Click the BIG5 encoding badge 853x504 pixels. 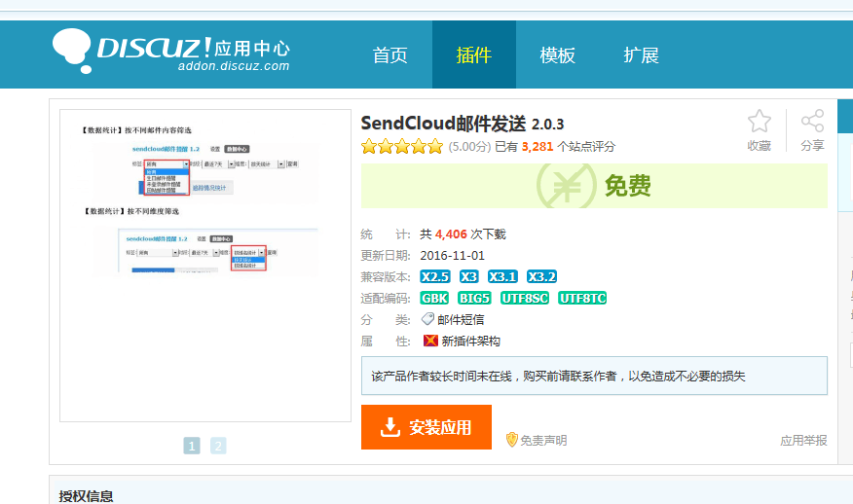(x=474, y=298)
